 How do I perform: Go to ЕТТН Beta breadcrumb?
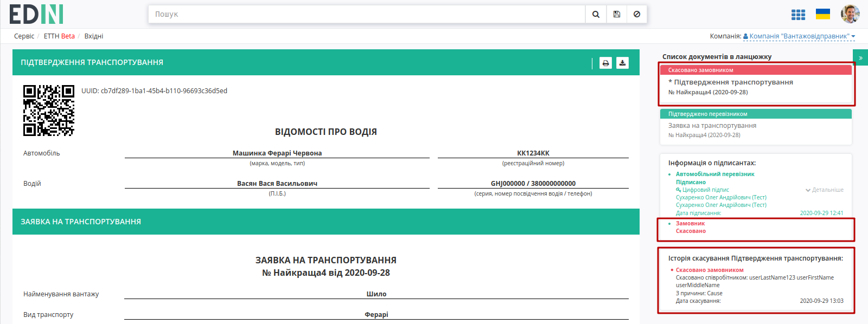(59, 36)
